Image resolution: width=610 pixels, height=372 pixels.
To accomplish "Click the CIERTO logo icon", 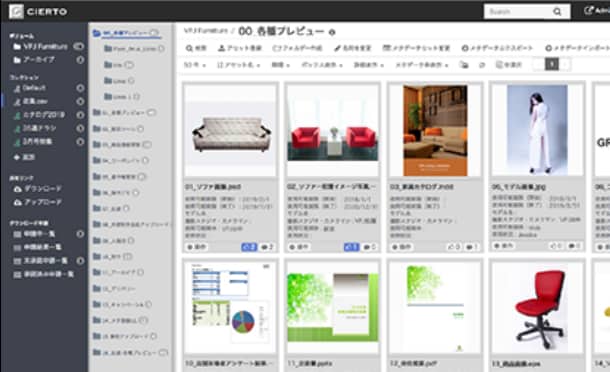I will click(x=16, y=12).
